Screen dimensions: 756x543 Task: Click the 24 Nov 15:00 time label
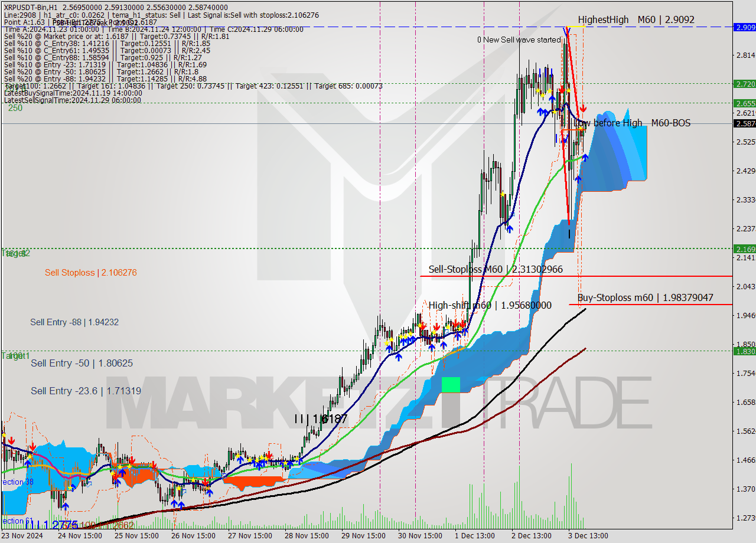(80, 536)
